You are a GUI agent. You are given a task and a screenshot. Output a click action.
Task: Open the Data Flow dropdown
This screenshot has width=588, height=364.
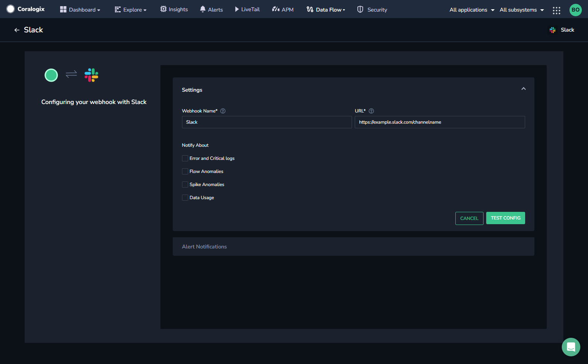click(x=326, y=10)
